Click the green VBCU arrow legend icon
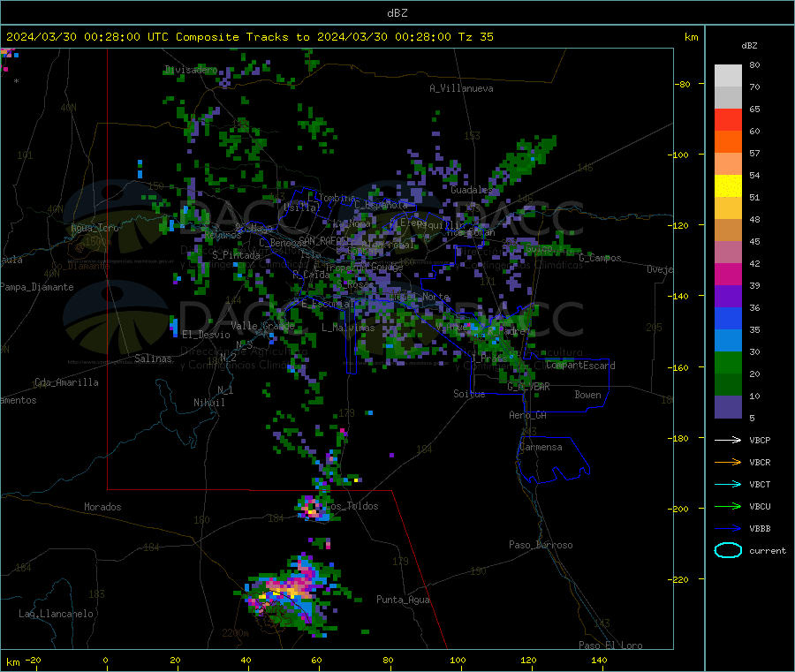The width and height of the screenshot is (795, 672). [x=728, y=506]
